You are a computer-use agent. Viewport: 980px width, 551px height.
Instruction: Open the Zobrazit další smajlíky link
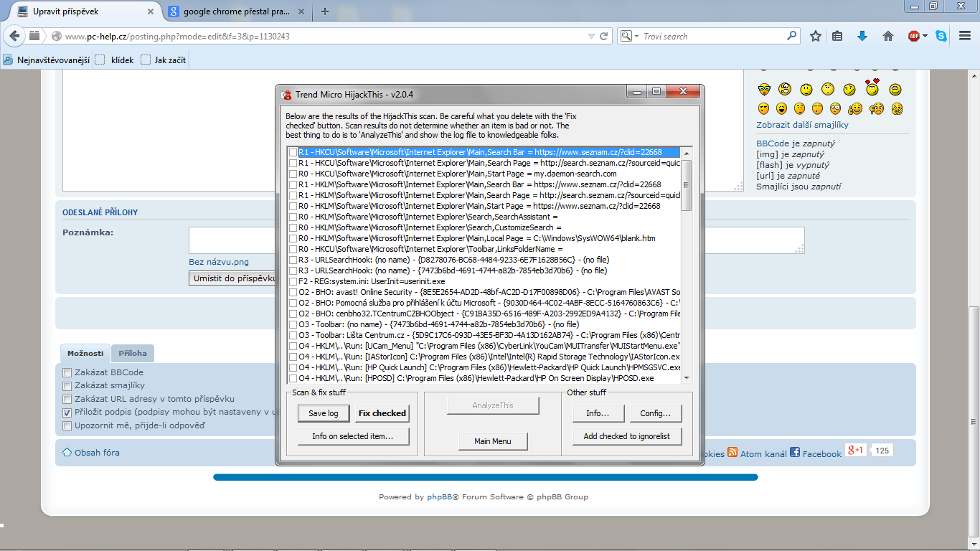[802, 125]
